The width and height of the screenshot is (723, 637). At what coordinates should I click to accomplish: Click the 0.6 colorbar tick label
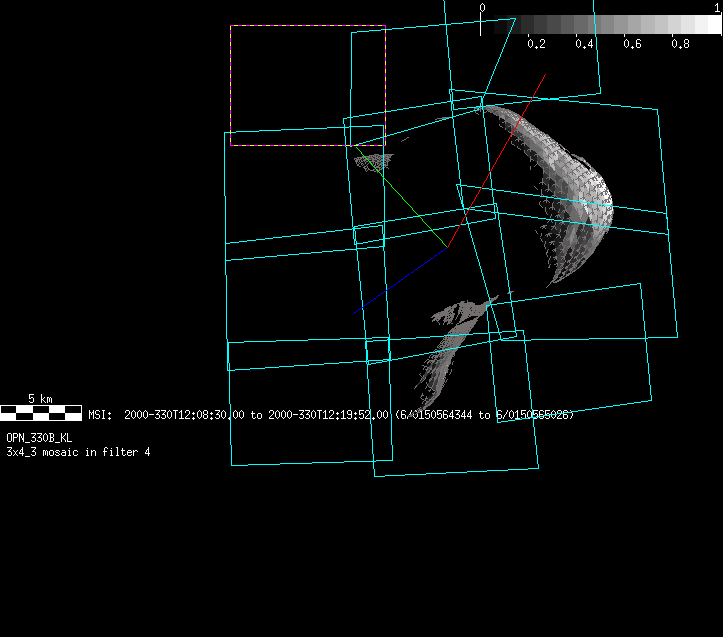pyautogui.click(x=632, y=44)
